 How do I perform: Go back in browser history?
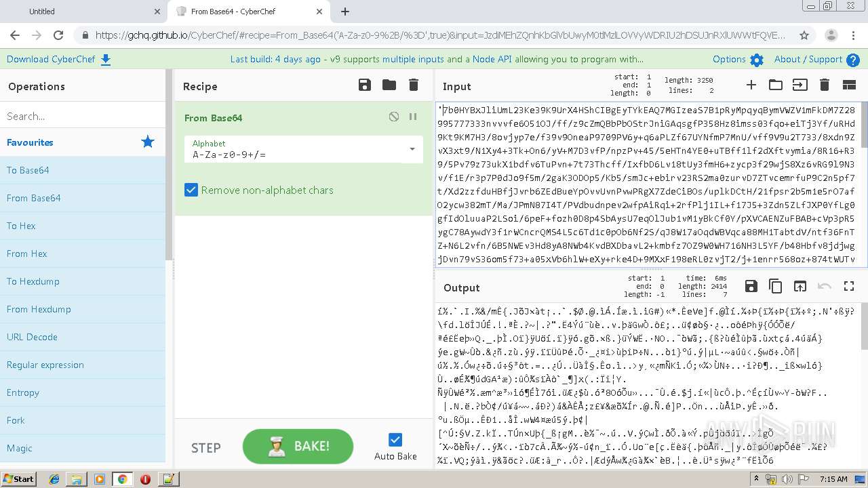click(x=15, y=35)
